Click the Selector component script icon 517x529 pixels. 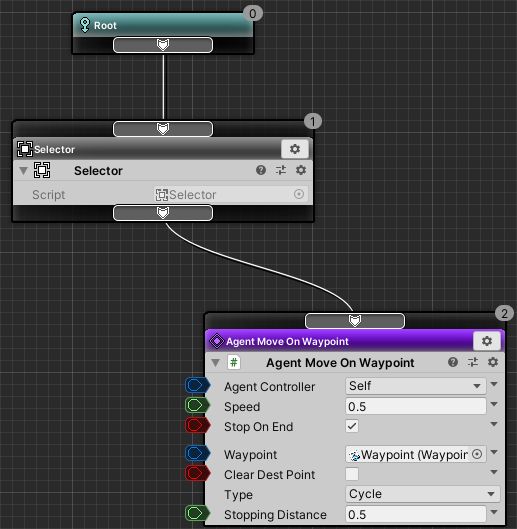tap(42, 170)
